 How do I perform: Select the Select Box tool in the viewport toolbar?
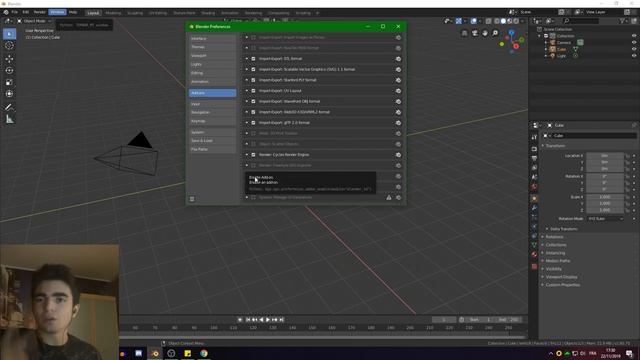click(9, 33)
